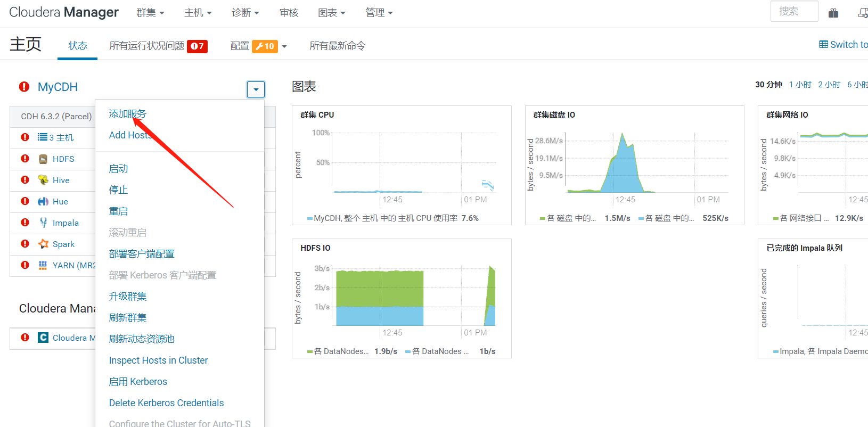The height and width of the screenshot is (427, 868).
Task: Click the 搜索 search field
Action: pyautogui.click(x=794, y=11)
